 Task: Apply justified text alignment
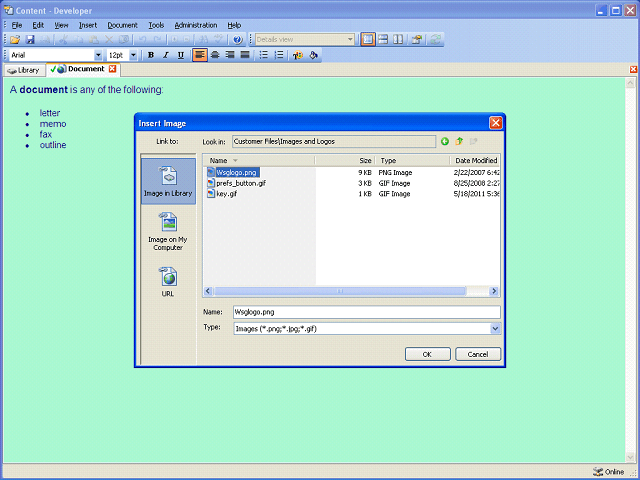[x=245, y=55]
